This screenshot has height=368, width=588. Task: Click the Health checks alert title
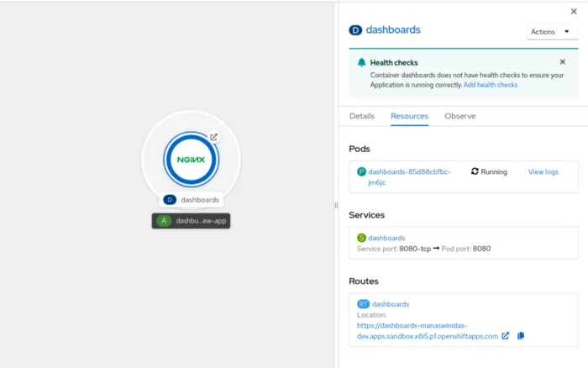394,63
